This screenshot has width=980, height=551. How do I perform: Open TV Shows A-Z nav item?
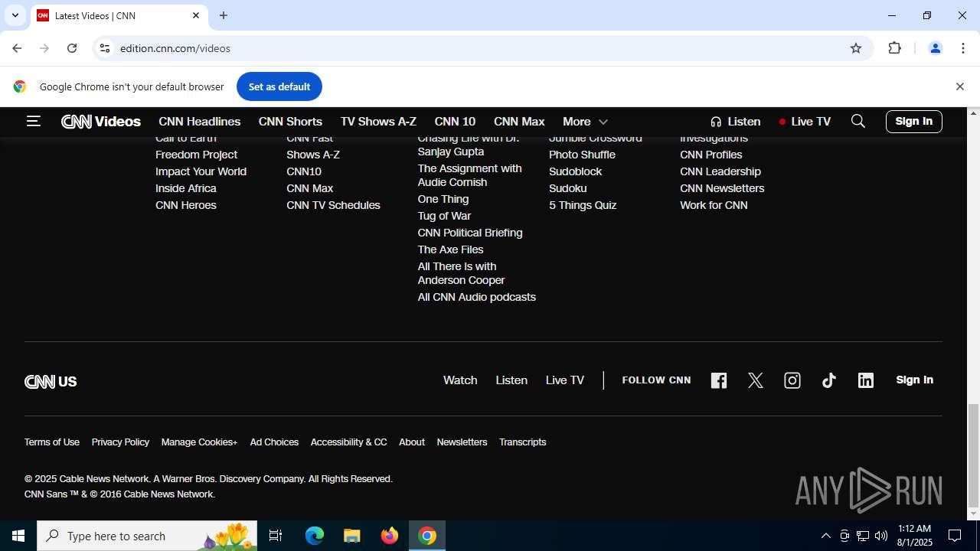point(378,122)
